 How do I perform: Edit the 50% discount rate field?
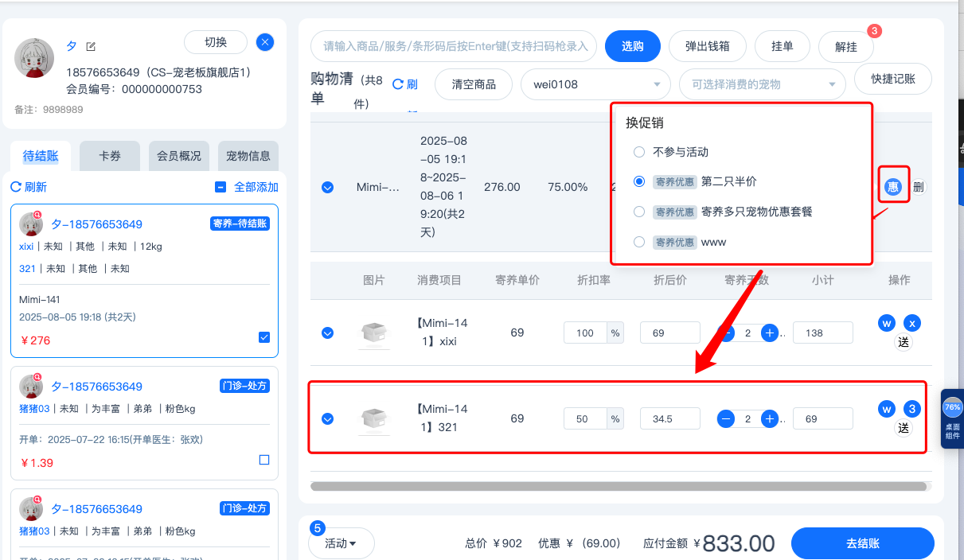point(586,418)
